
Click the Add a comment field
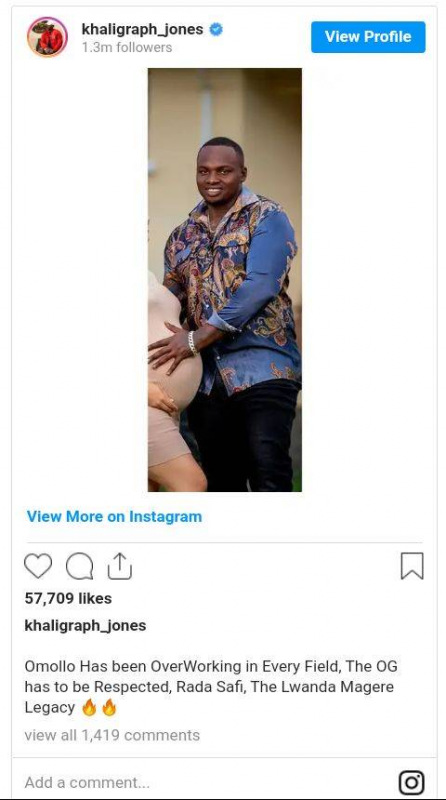tap(204, 782)
